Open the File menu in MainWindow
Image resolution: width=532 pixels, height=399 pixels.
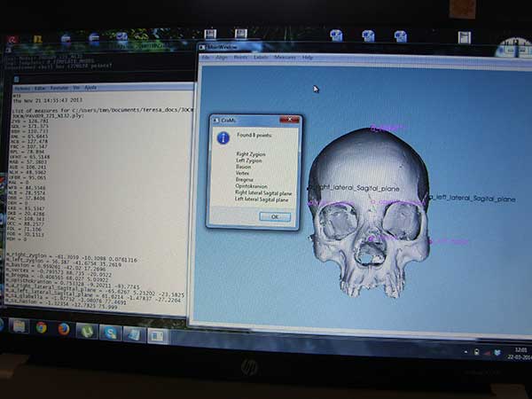pos(206,58)
